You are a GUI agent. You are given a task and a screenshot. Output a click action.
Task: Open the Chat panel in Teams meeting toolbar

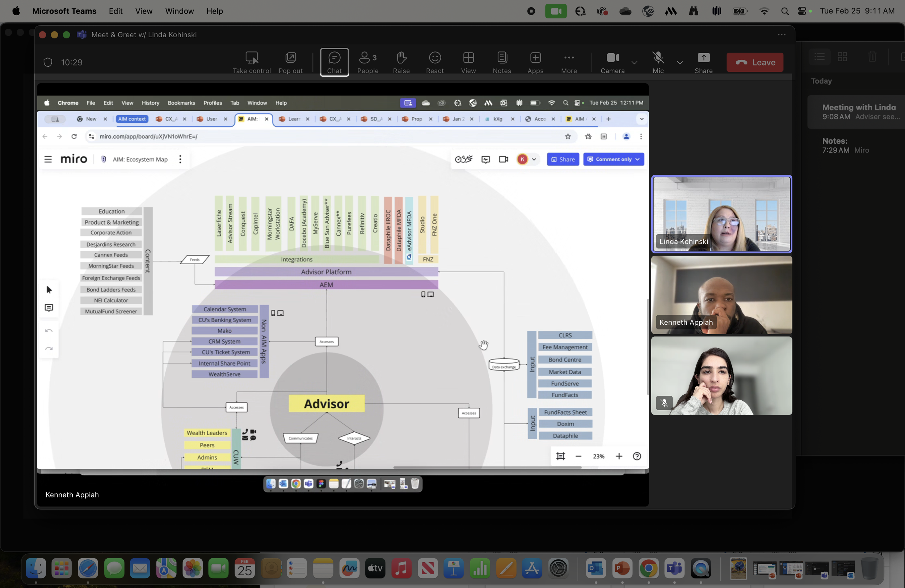point(334,62)
